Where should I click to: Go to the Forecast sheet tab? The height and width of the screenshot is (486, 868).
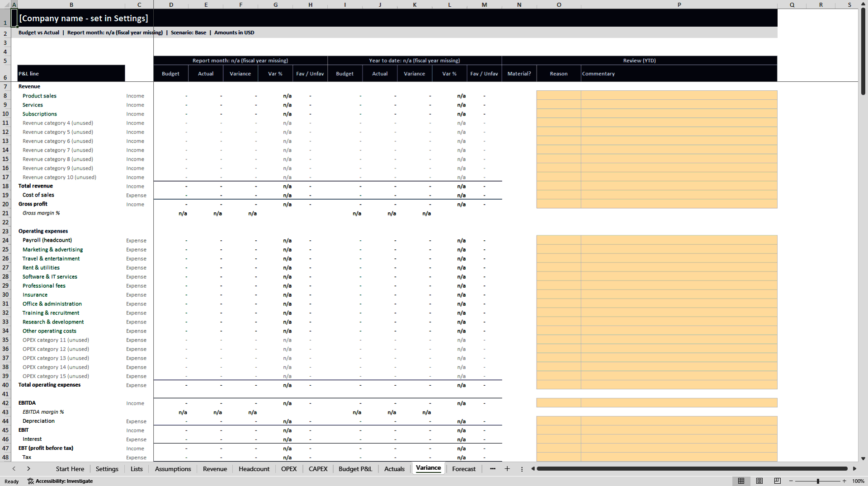point(464,469)
